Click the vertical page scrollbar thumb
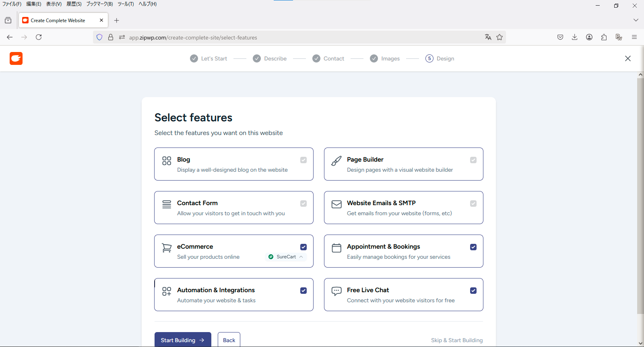 640,195
